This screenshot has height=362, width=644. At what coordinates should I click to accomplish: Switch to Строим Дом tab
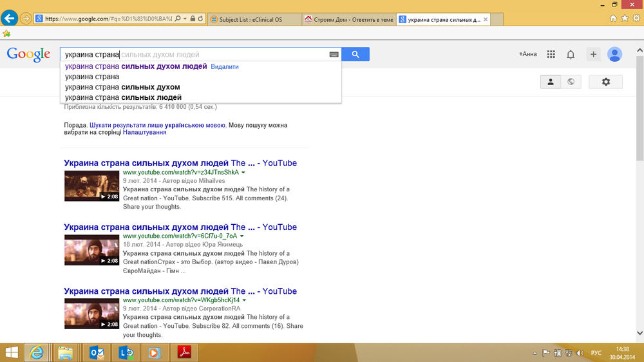[349, 19]
